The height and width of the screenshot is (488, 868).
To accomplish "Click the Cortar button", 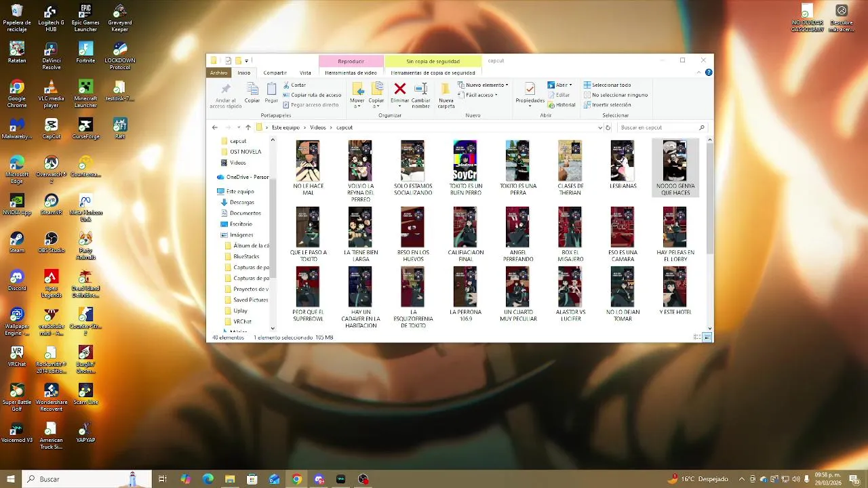I will (294, 85).
